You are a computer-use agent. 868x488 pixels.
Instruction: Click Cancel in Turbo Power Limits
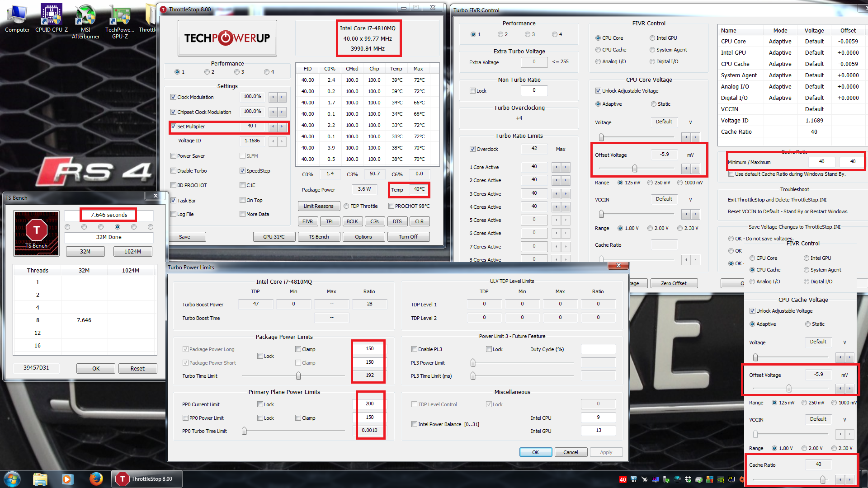(x=571, y=452)
